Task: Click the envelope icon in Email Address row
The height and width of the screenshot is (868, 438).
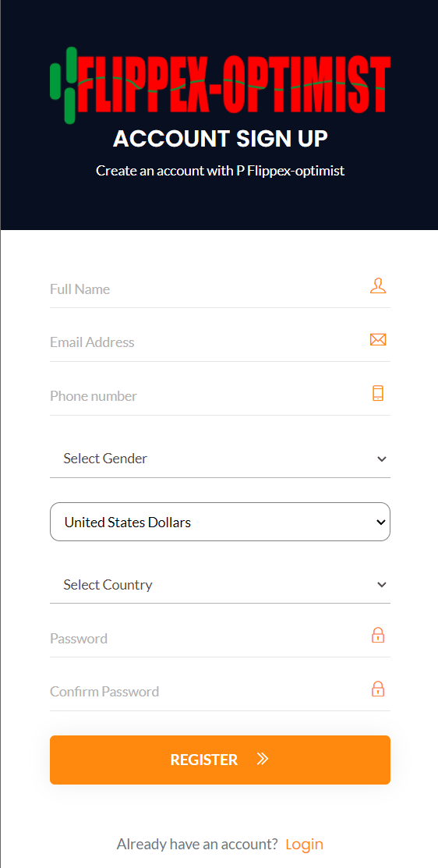Action: [x=378, y=339]
